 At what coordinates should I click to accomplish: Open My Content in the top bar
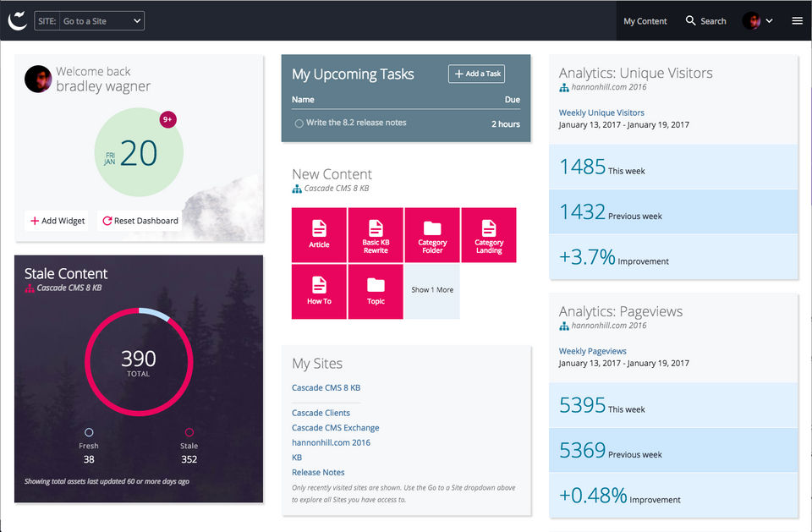645,21
